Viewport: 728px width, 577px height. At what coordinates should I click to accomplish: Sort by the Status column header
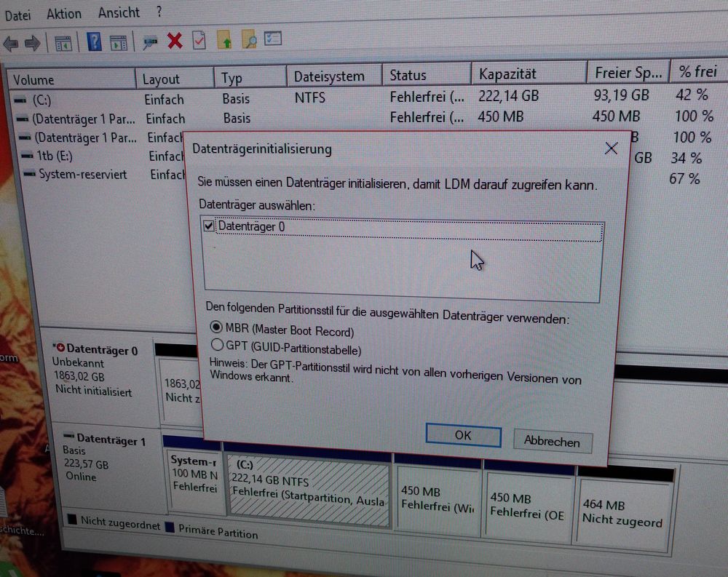[x=426, y=75]
